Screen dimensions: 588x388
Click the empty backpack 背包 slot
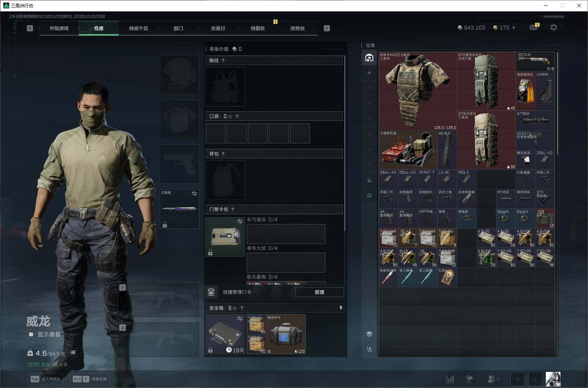coord(225,180)
